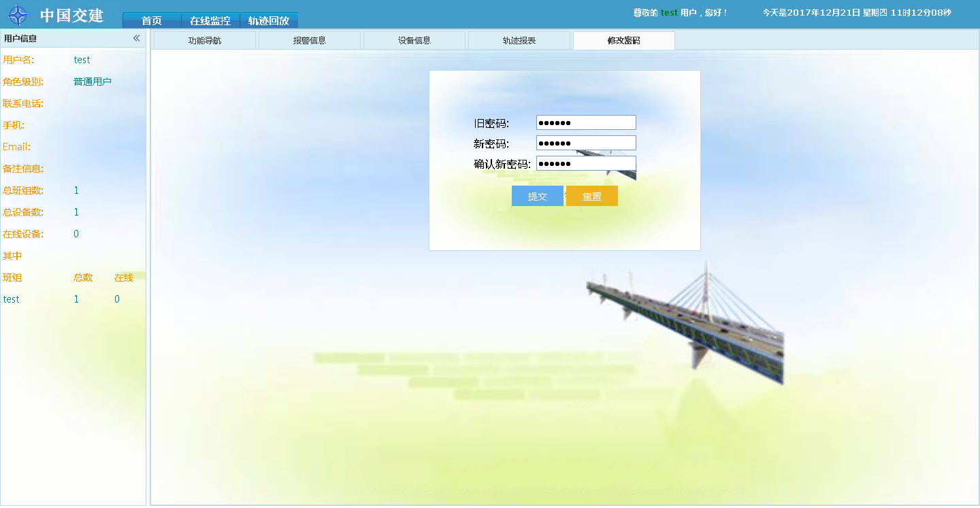Screen dimensions: 980x508
Task: View the 轨迹报表 tab
Action: (519, 41)
